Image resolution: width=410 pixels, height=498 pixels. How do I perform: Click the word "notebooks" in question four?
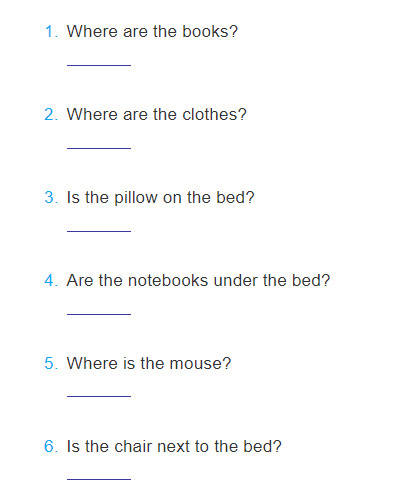click(x=168, y=280)
